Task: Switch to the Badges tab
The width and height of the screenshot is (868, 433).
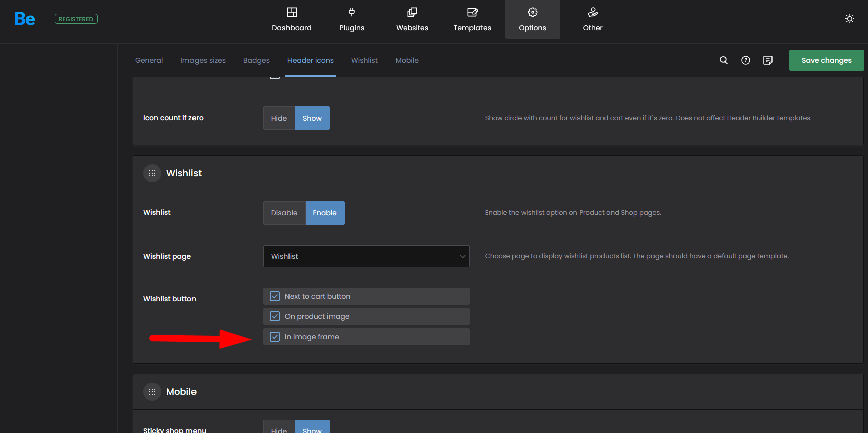Action: (x=256, y=60)
